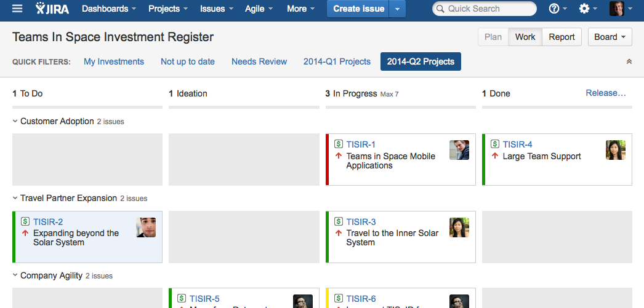Click the Create Issue button
Viewport: 644px width, 308px height.
[358, 9]
